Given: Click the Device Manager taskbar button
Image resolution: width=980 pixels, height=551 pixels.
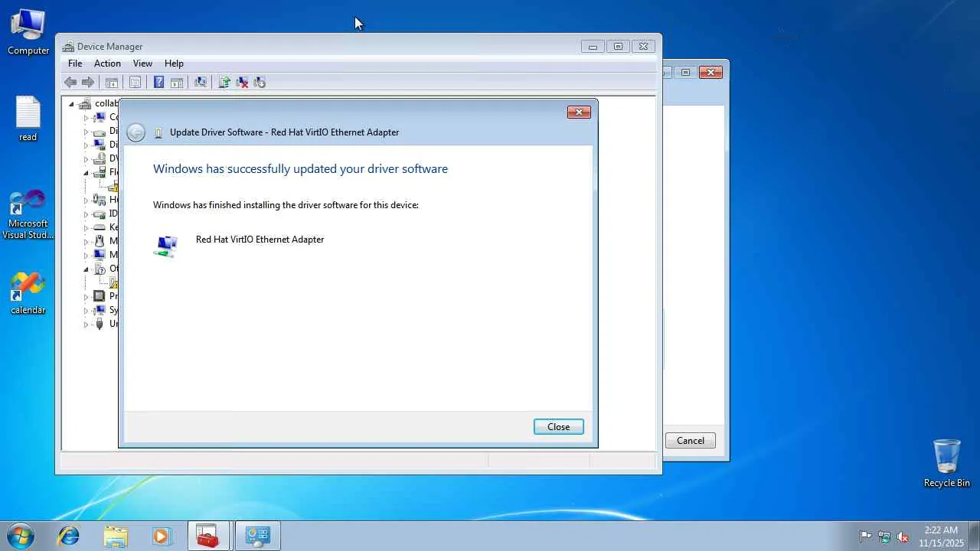Looking at the screenshot, I should point(257,536).
